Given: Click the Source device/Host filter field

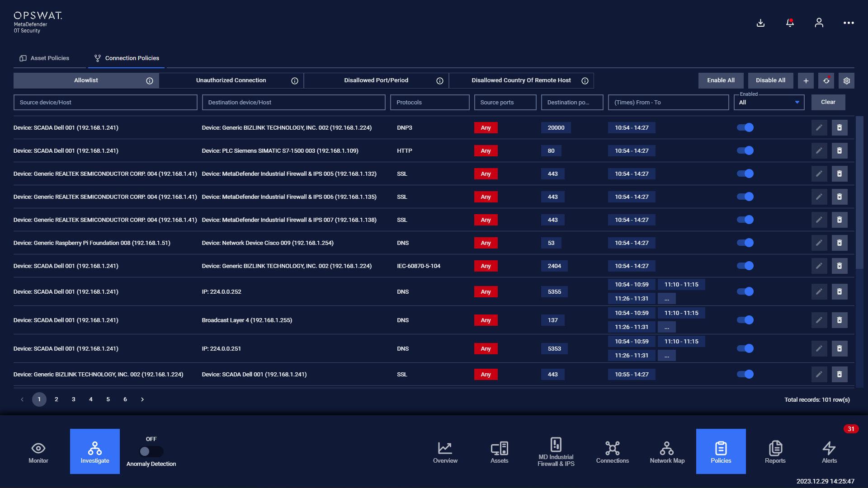Looking at the screenshot, I should point(105,103).
